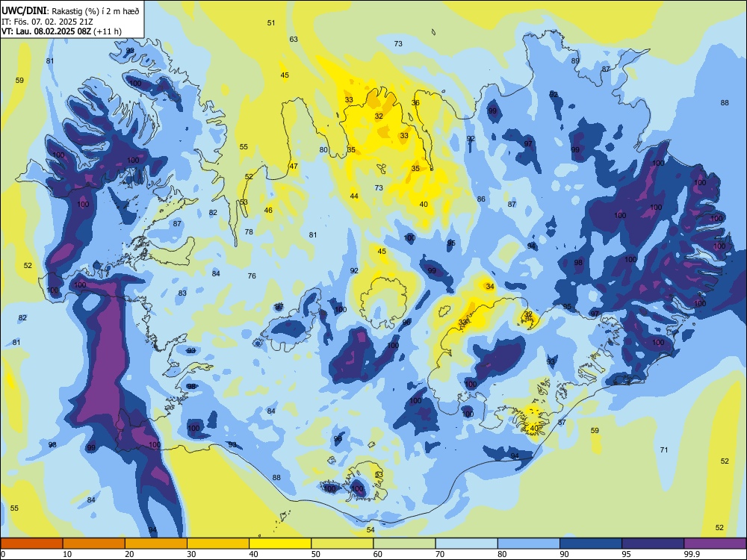
Task: Click the indigo 95–99.9 legend swatch
Action: 653,544
